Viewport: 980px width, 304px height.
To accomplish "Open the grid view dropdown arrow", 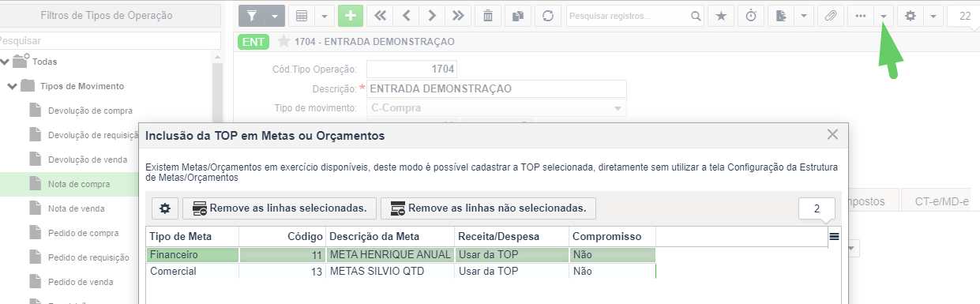I will pyautogui.click(x=324, y=15).
